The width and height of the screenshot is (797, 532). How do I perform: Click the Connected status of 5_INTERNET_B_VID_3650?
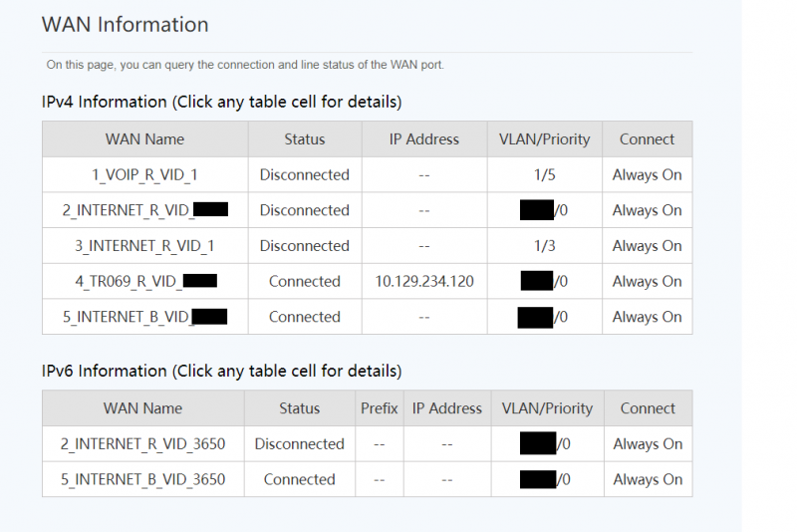[x=299, y=479]
